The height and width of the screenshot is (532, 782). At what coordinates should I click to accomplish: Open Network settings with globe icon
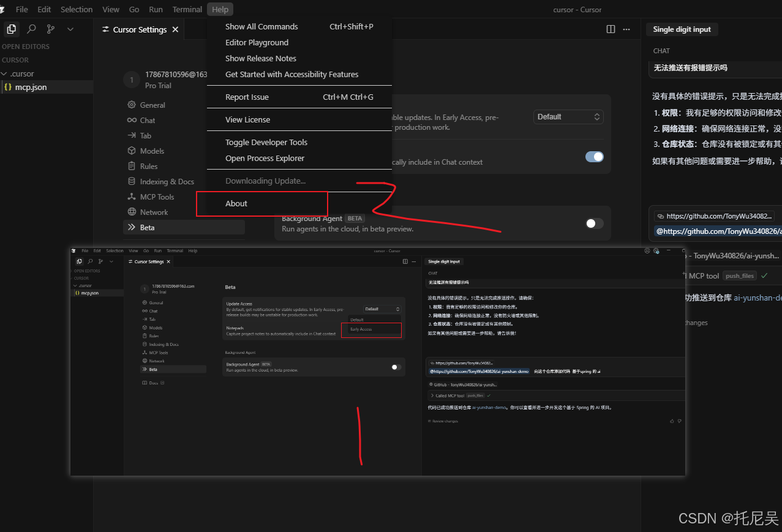(148, 212)
